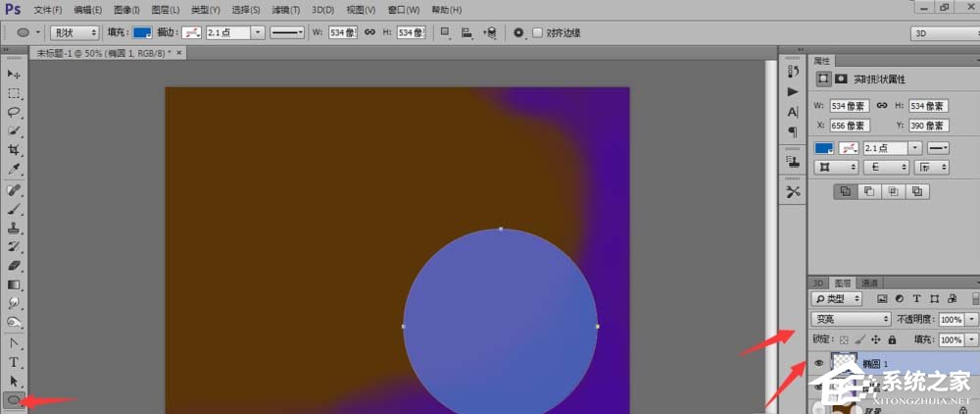This screenshot has height=414, width=980.
Task: Select the Lasso tool
Action: coord(14,112)
